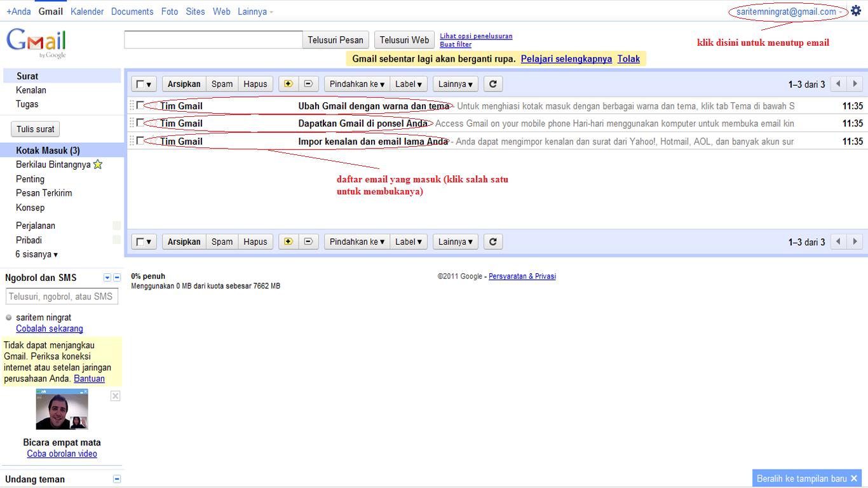This screenshot has width=868, height=488.
Task: Open the saritemningrat@gmail.com account dropdown
Action: click(790, 11)
